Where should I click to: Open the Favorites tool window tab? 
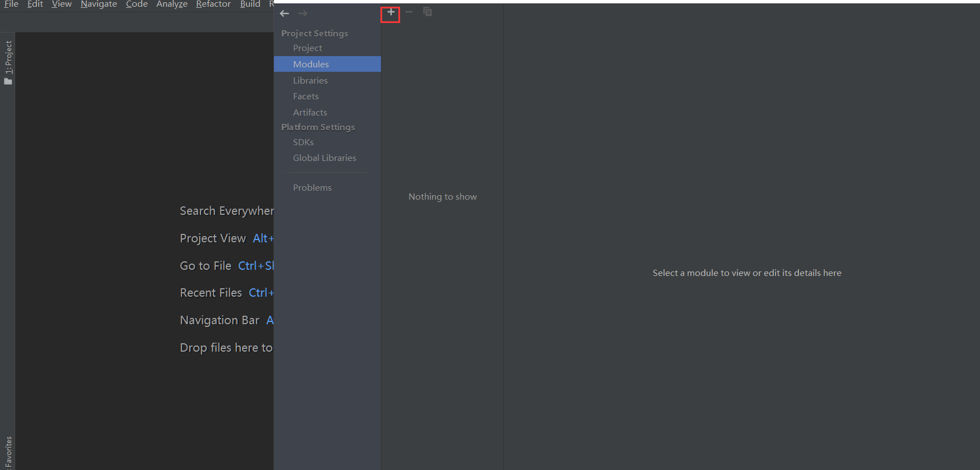click(8, 453)
